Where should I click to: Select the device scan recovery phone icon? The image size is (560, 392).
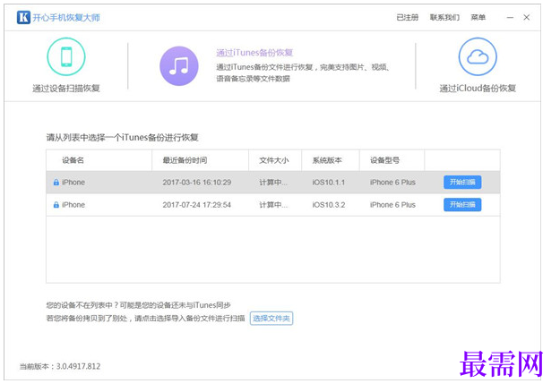[66, 56]
